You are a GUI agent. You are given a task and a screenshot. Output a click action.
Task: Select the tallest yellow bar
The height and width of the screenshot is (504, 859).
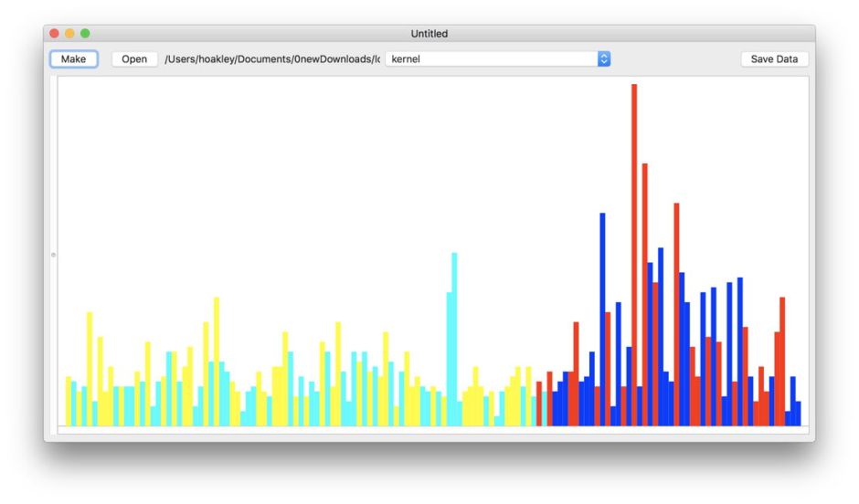point(217,361)
